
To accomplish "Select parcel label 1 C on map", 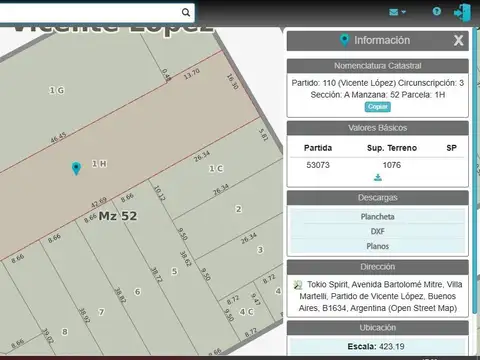I will pyautogui.click(x=216, y=169).
